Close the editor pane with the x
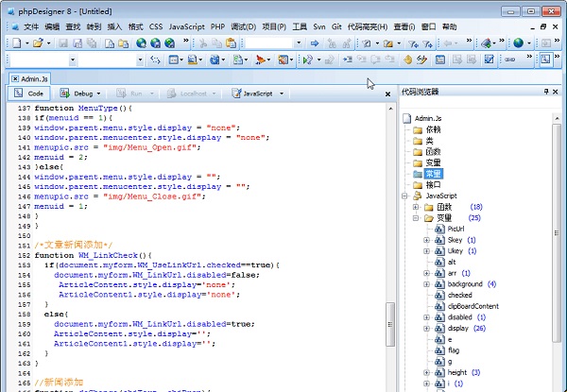The image size is (567, 392). point(387,94)
